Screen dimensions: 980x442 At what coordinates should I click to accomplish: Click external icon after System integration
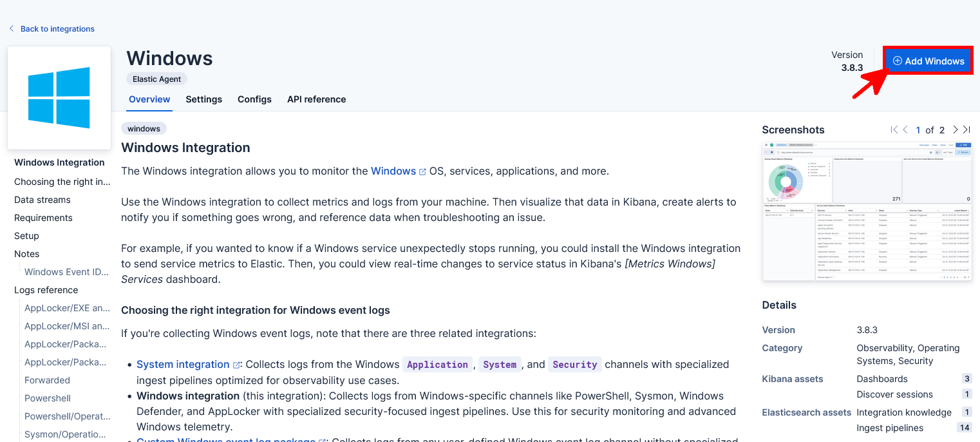(236, 365)
